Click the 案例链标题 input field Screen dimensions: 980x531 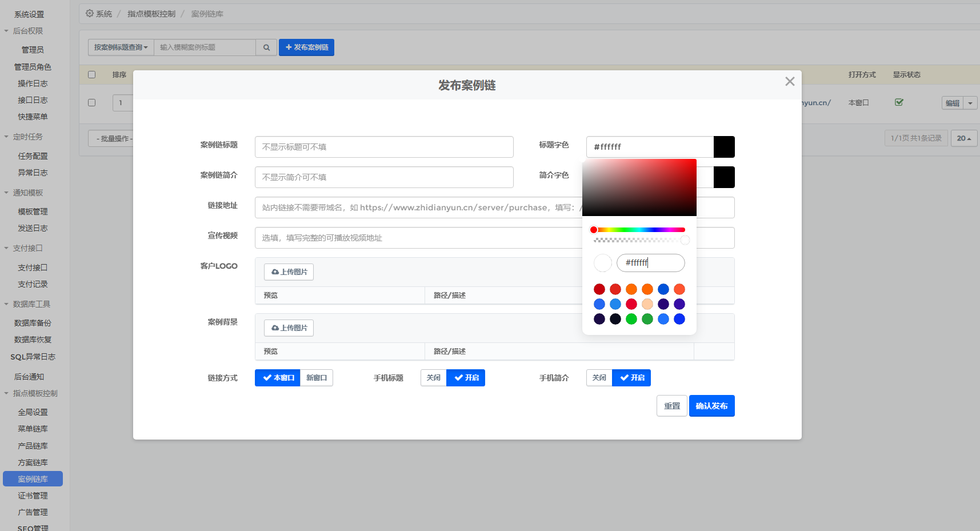(x=384, y=147)
